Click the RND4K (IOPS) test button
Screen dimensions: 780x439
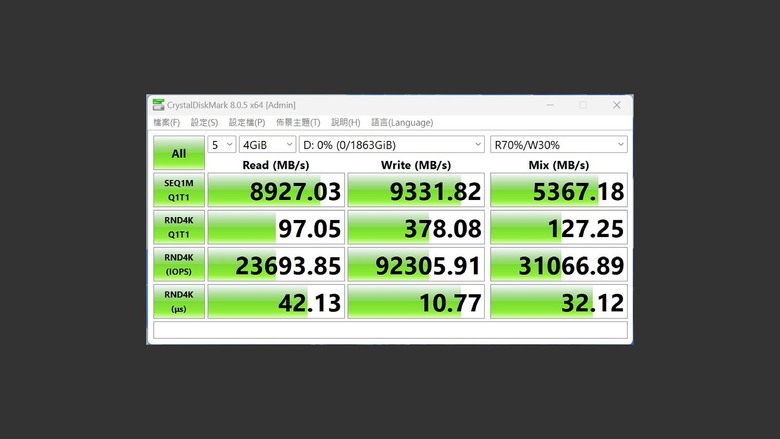click(x=179, y=264)
